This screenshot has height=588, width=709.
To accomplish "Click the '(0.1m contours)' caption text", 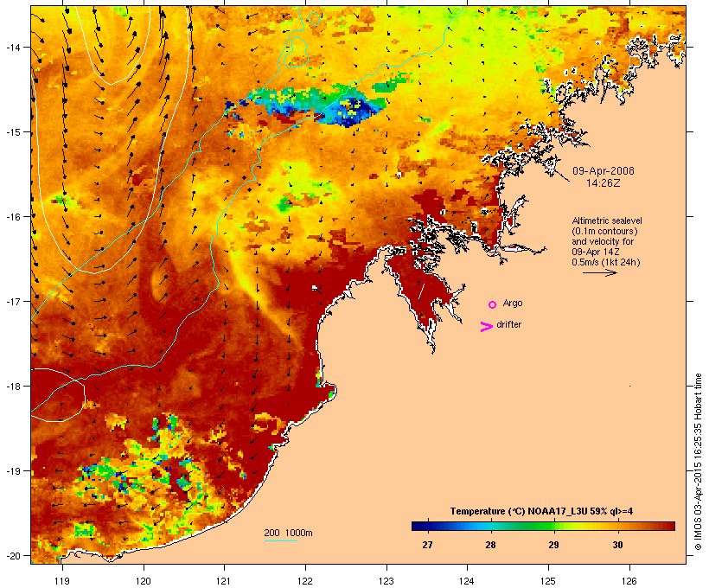I will click(x=604, y=231).
